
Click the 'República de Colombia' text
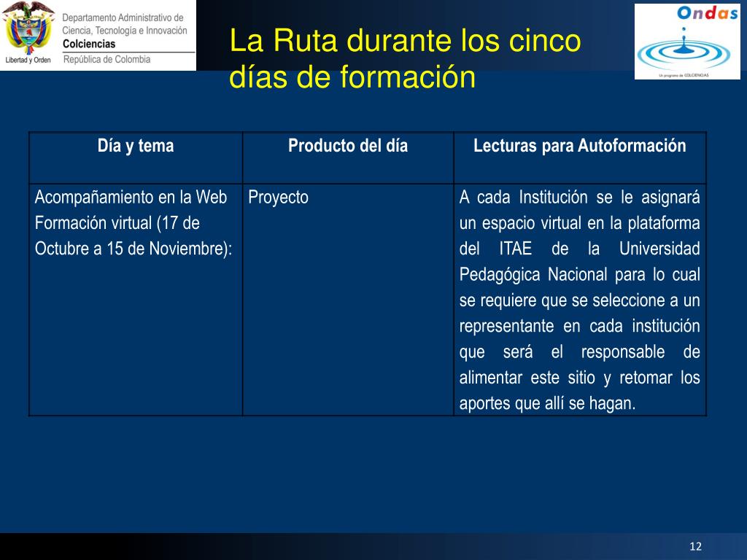107,60
